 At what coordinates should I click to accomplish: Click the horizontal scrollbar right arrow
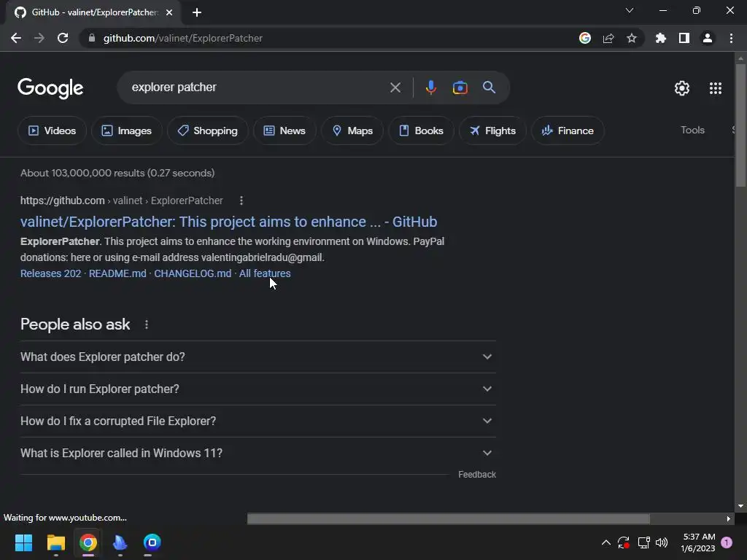click(729, 518)
